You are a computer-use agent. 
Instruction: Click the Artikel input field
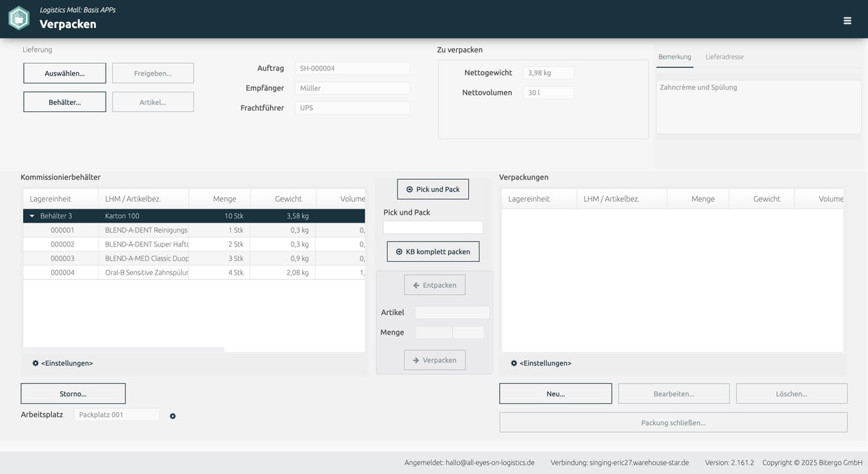point(452,312)
